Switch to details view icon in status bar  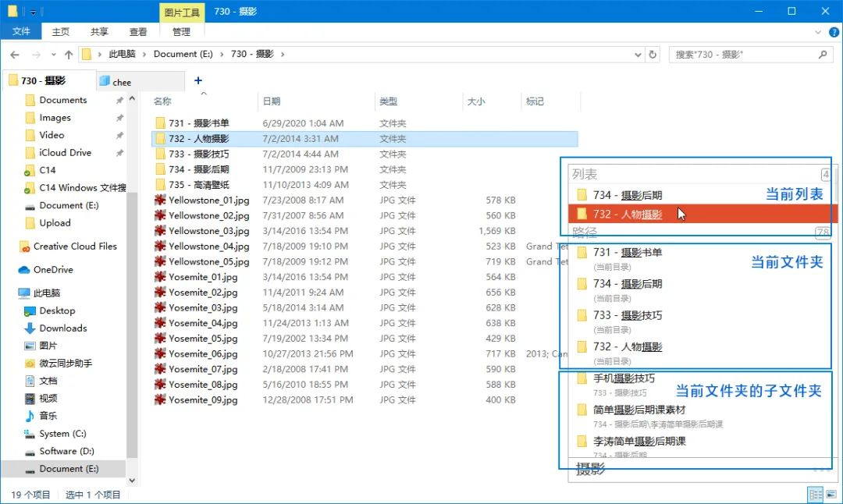(816, 495)
